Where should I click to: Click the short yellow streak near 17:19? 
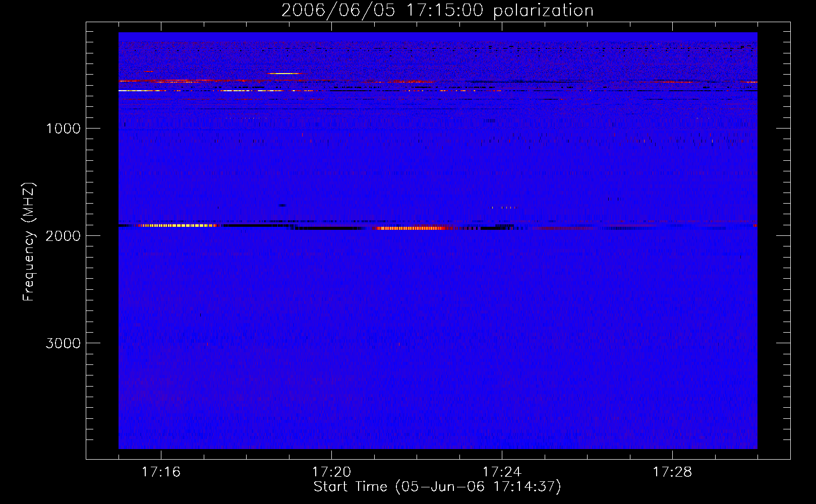click(283, 74)
